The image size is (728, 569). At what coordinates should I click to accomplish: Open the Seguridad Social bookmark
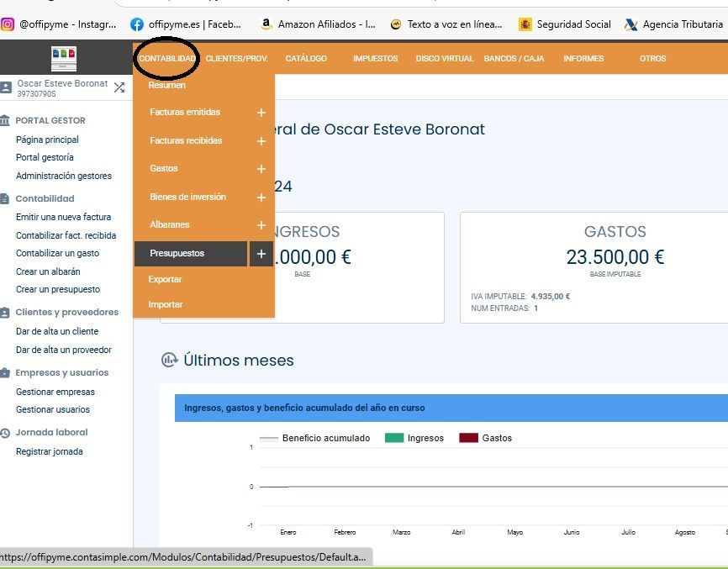point(565,24)
